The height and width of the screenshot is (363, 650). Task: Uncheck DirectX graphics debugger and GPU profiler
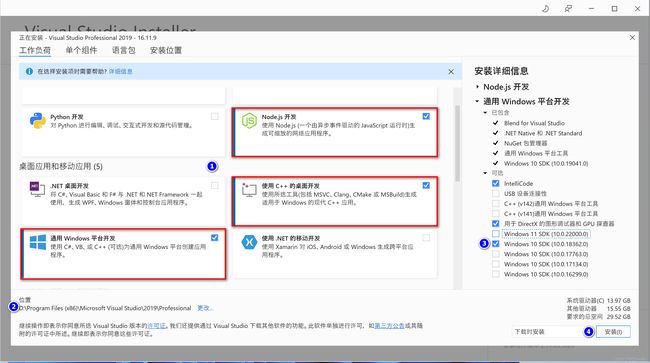click(496, 224)
